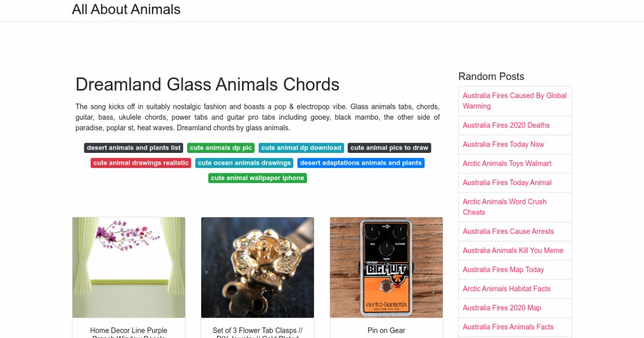Select the 'cute animals dp pic' tag
The height and width of the screenshot is (338, 644).
coord(221,148)
